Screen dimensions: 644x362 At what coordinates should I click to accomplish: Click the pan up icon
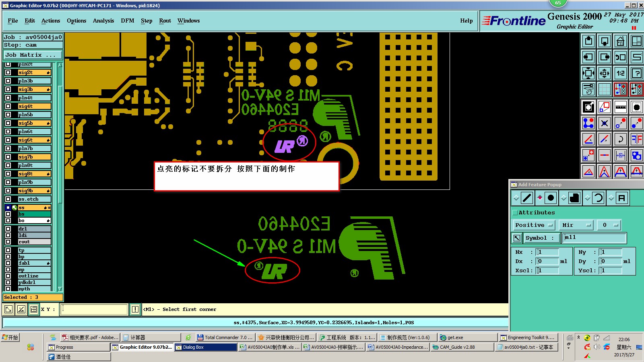click(x=588, y=41)
